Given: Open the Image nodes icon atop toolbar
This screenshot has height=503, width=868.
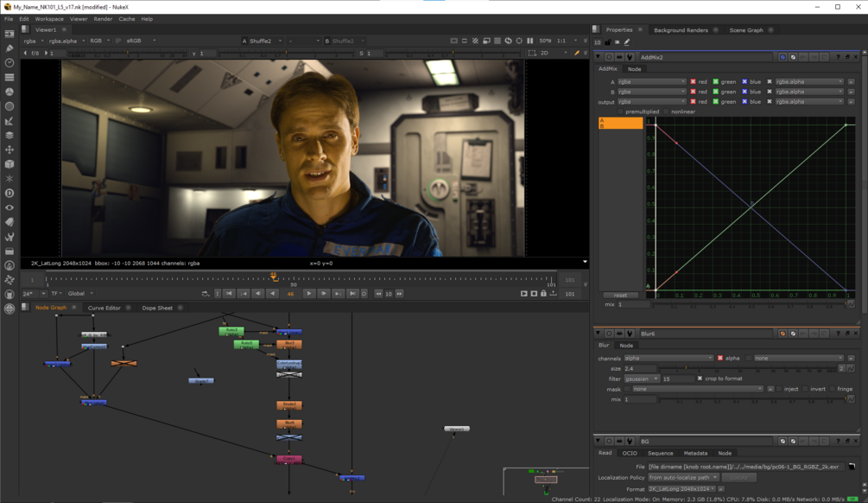Looking at the screenshot, I should (10, 34).
